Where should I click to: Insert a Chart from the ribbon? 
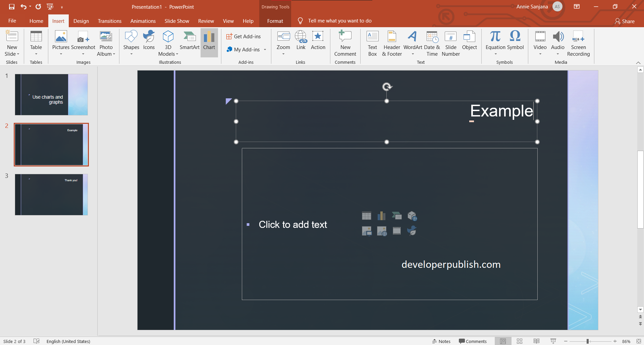coord(209,43)
